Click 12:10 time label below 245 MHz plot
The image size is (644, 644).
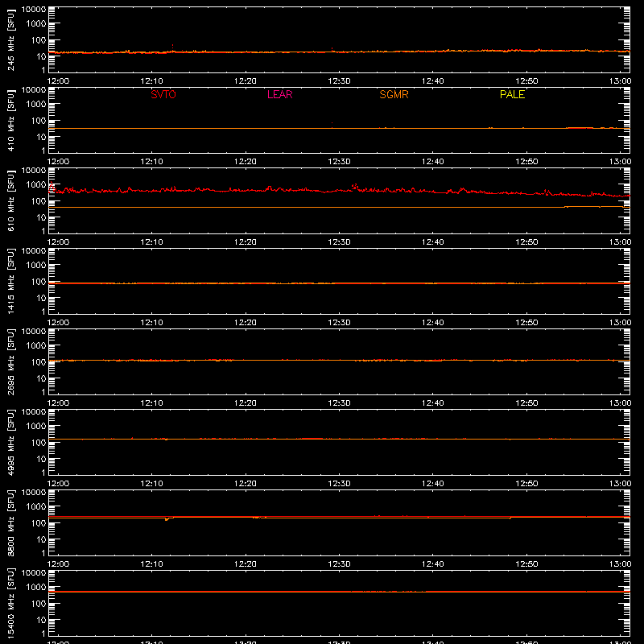(151, 81)
